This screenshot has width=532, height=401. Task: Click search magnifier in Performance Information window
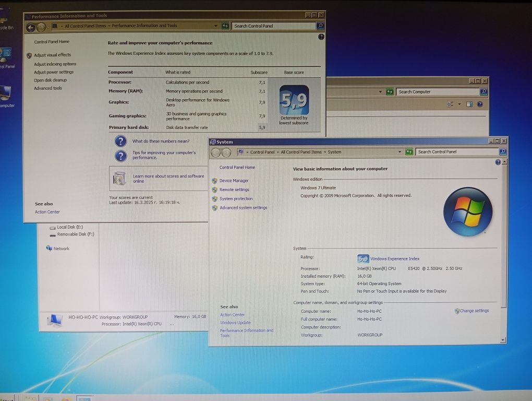pos(320,26)
